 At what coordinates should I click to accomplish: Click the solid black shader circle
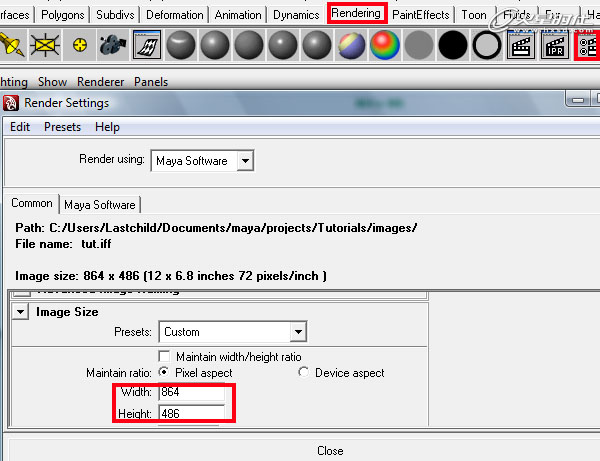(x=453, y=45)
